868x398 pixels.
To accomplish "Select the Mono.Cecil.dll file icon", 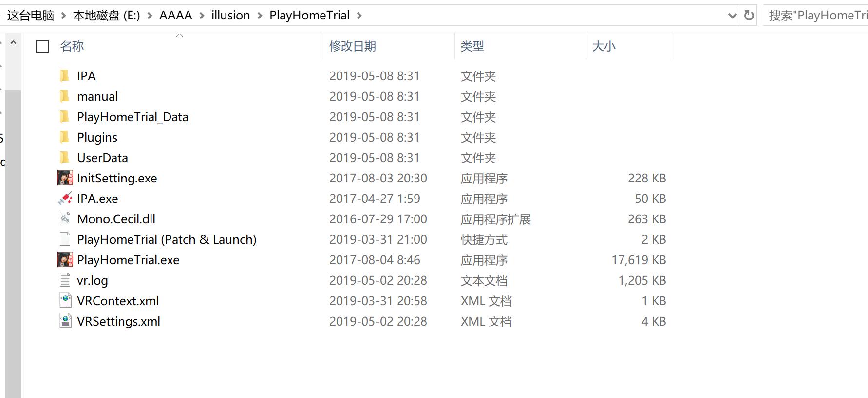I will 65,219.
